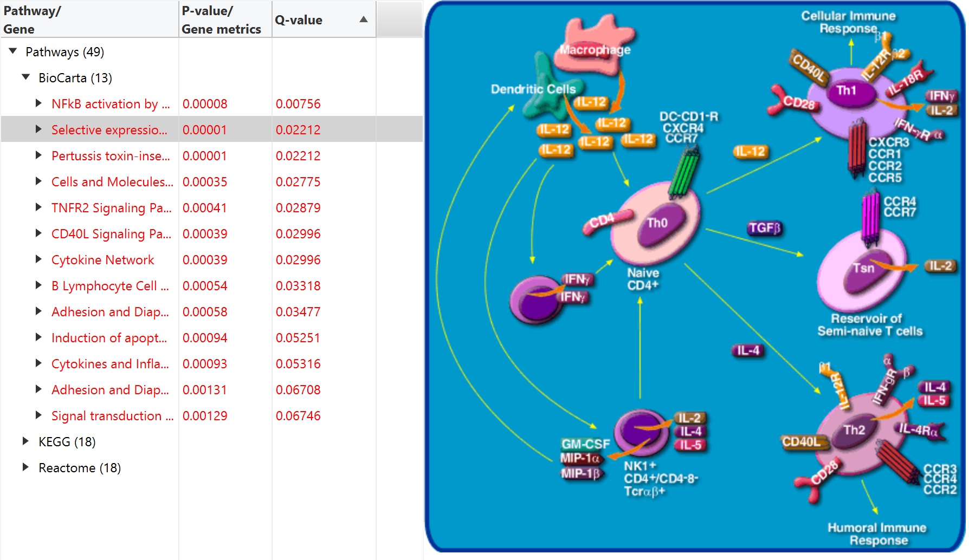Click the Cellular Immune Response label

tap(848, 22)
